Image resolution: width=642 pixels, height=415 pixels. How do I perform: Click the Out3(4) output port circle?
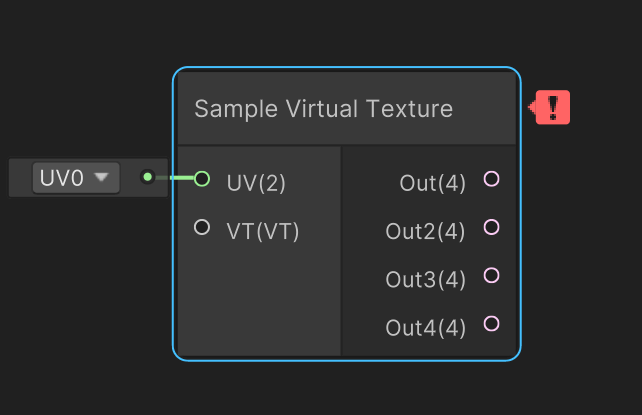pyautogui.click(x=491, y=275)
